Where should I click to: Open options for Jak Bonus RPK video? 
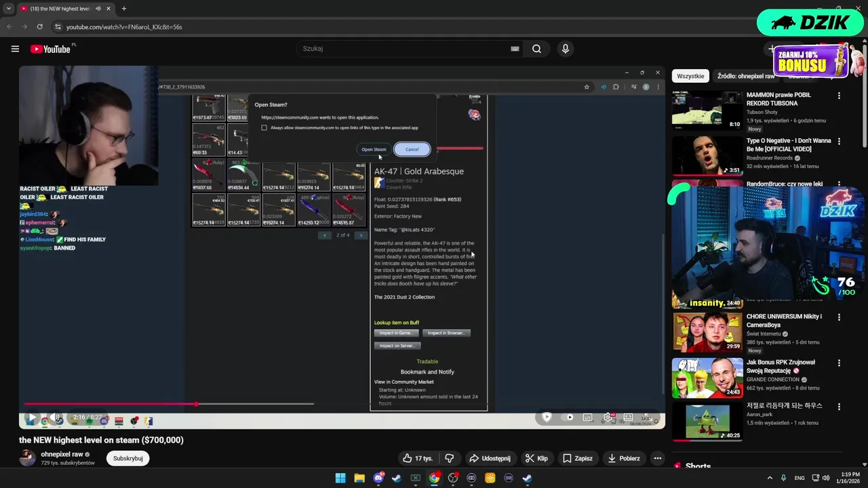tap(839, 363)
